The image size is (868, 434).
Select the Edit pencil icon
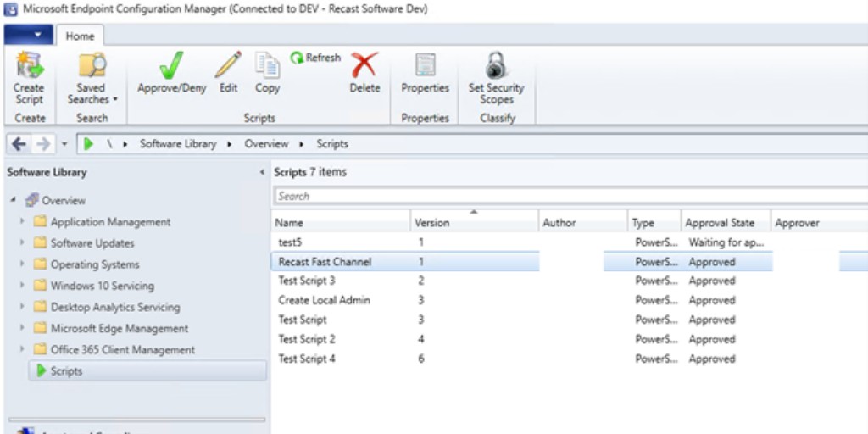[228, 64]
